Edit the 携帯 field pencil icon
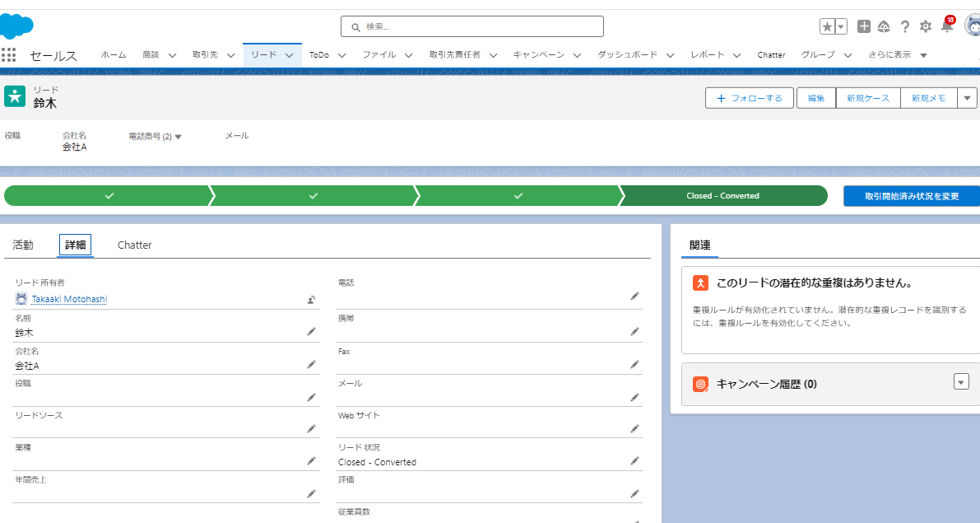980x523 pixels. pyautogui.click(x=634, y=332)
